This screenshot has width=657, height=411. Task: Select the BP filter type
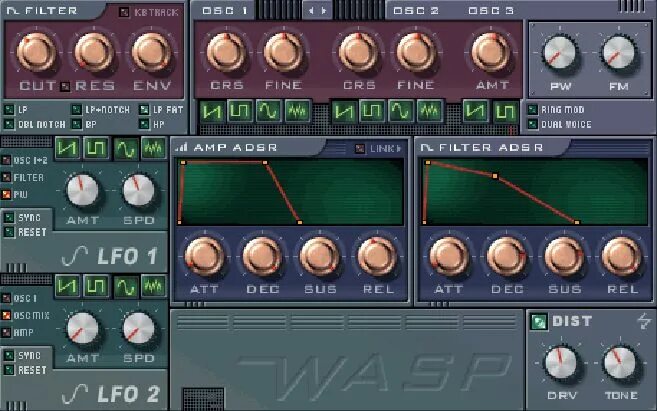(x=76, y=124)
